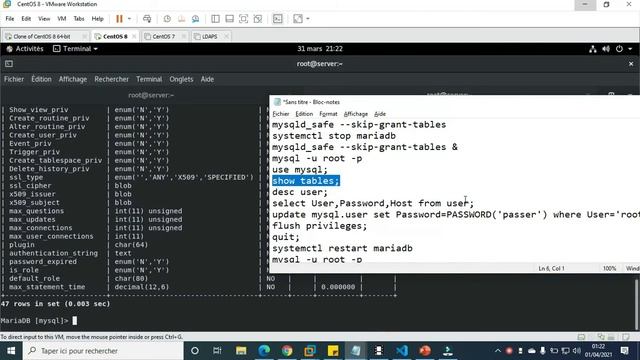Click the Windows search box 'Taper ici pour rechercher'

pos(103,351)
